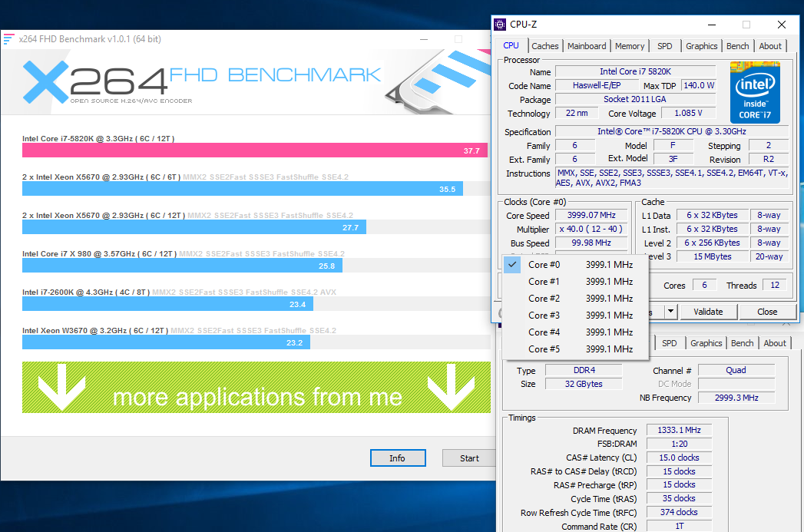804x532 pixels.
Task: Click the Level 2 value 6 x 256 KBytes
Action: [712, 243]
